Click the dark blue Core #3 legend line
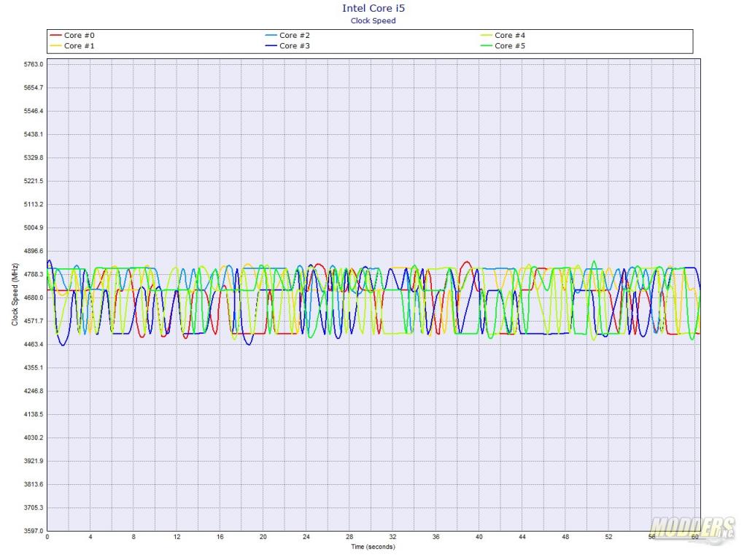This screenshot has width=747, height=560. [271, 46]
